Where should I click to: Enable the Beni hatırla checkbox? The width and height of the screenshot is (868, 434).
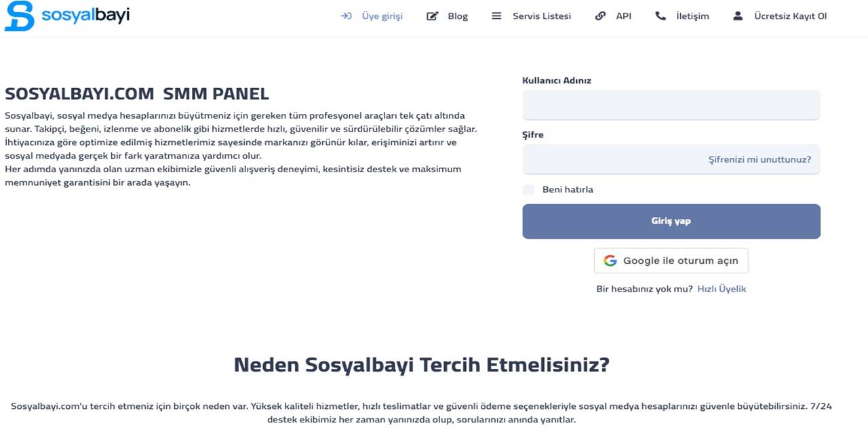click(x=528, y=190)
